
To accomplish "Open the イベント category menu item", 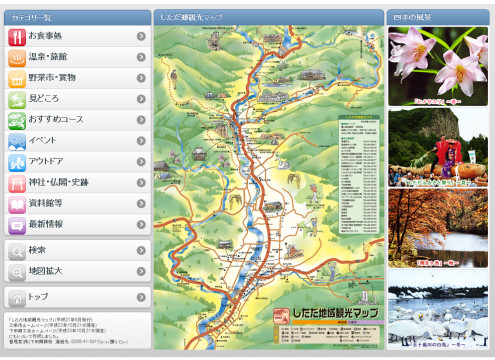I will coord(77,141).
